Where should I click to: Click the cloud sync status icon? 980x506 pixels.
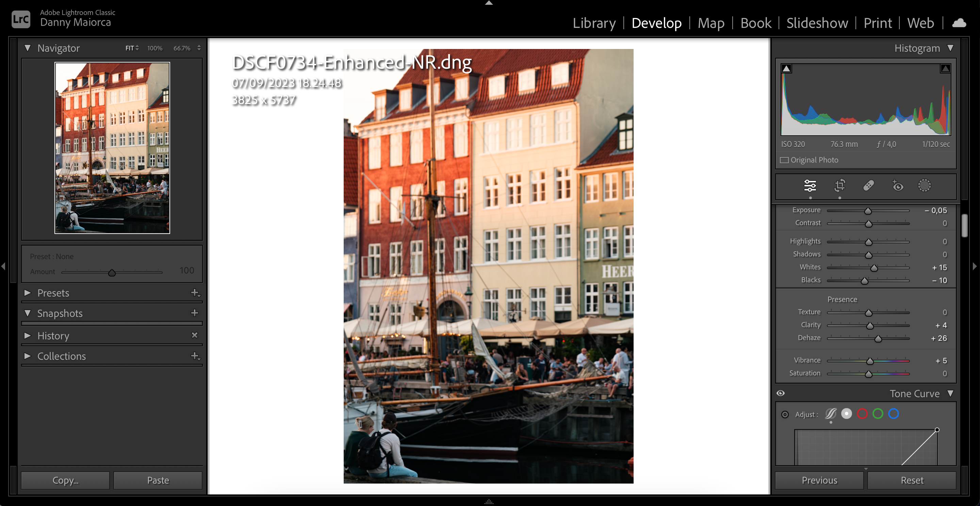[959, 23]
